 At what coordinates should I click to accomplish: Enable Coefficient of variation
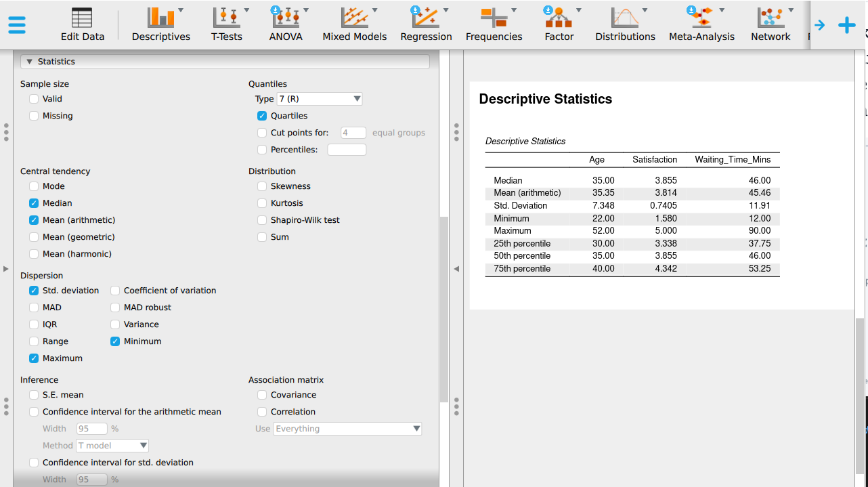(x=115, y=291)
